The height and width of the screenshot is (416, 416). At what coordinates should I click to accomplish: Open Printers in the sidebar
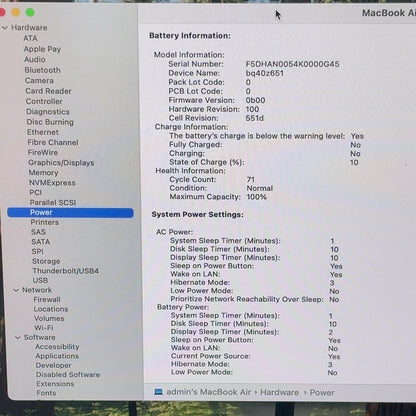coord(44,222)
